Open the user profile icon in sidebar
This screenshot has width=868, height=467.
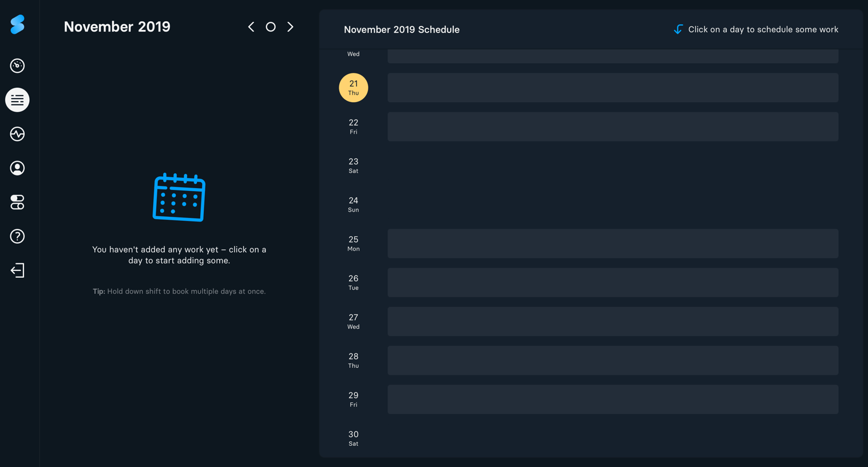[17, 168]
